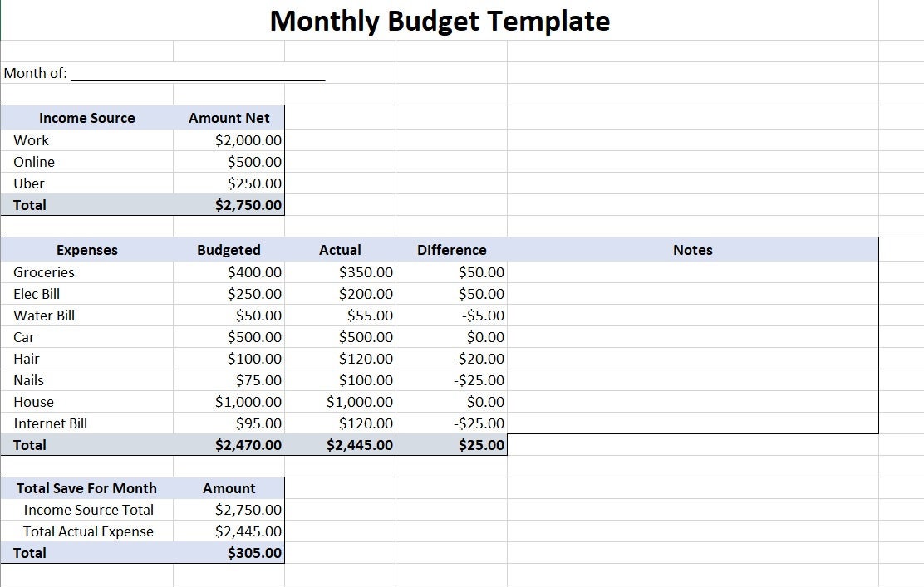Screen dimensions: 924x587
Task: Click the Total Save For Month header
Action: (86, 488)
